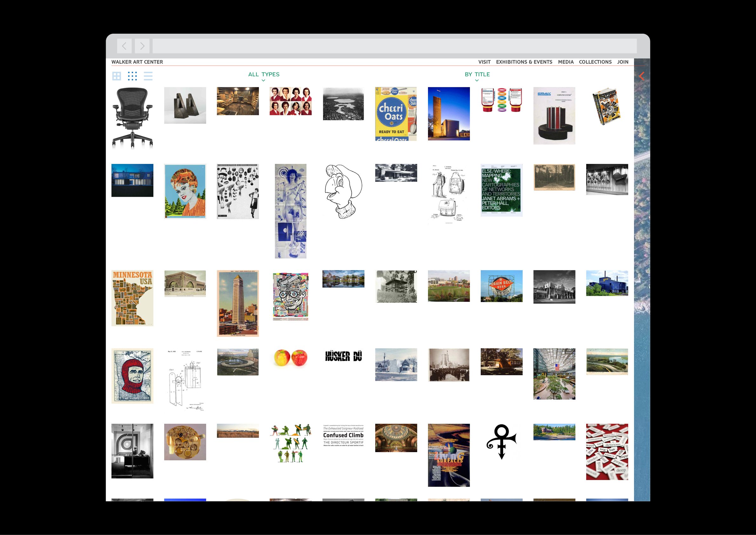The height and width of the screenshot is (535, 756).
Task: Click the browser forward arrow button
Action: tap(142, 46)
